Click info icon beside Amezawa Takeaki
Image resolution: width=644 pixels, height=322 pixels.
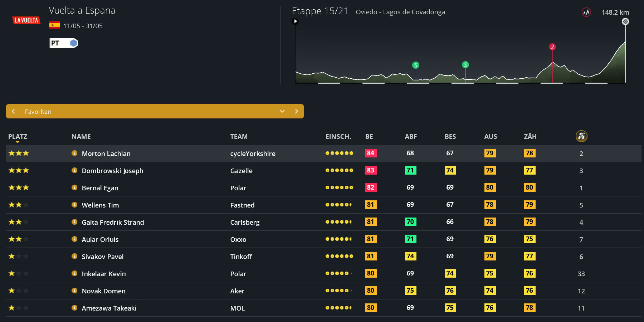pyautogui.click(x=74, y=308)
